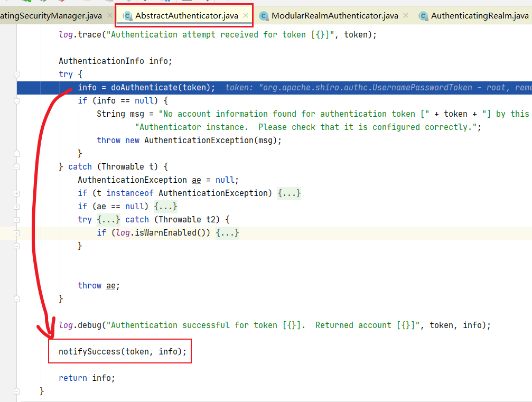Expand folded {...} after 'if (ae == null)'

(x=165, y=207)
